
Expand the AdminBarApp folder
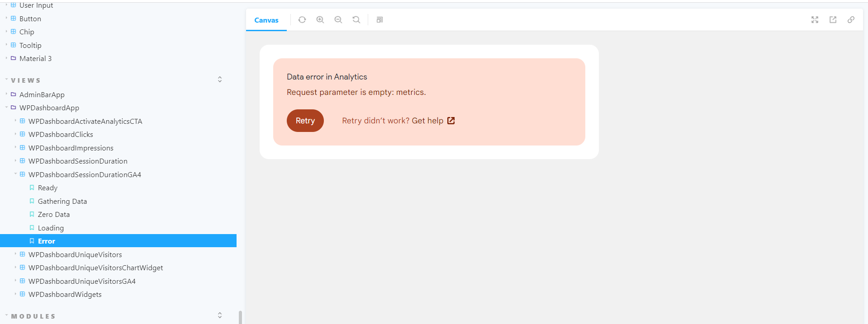point(6,94)
